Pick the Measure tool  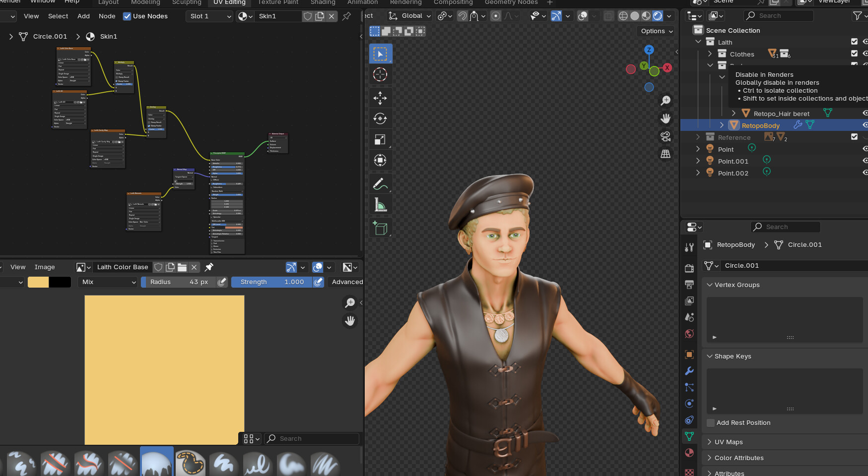pos(380,204)
